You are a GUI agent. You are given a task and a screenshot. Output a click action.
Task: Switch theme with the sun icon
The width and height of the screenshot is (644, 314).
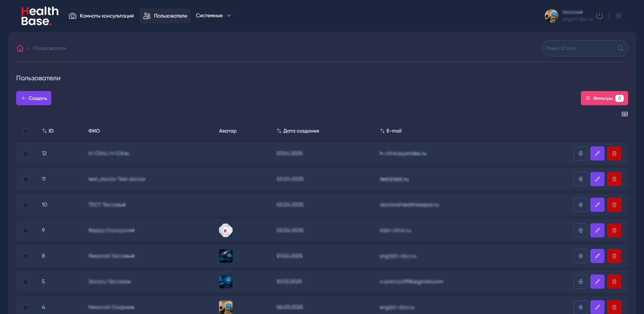[x=618, y=16]
